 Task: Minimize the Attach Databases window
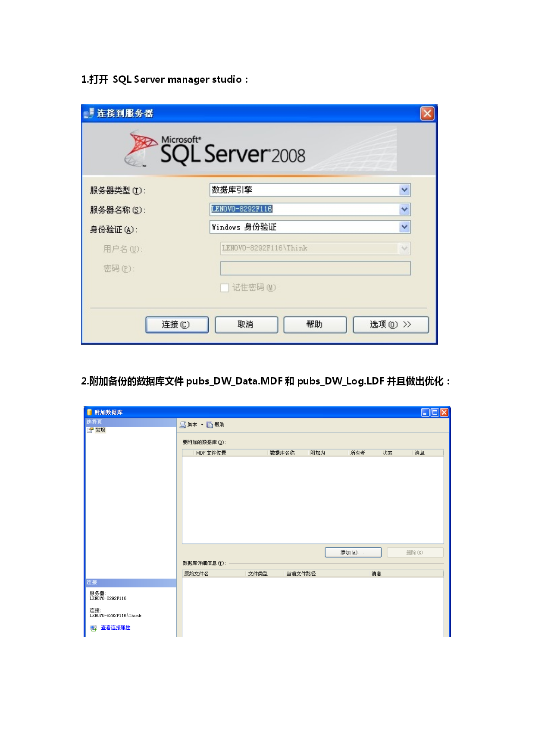[425, 412]
